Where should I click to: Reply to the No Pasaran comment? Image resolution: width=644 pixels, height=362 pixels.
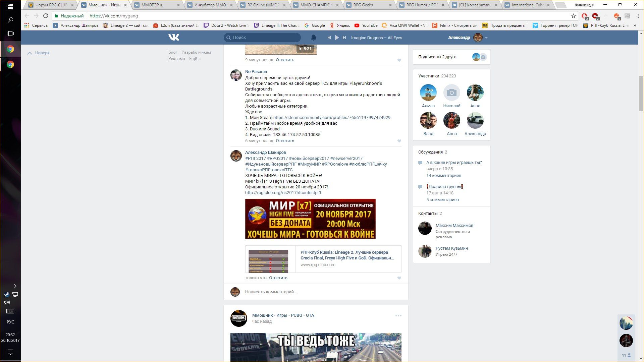point(285,141)
